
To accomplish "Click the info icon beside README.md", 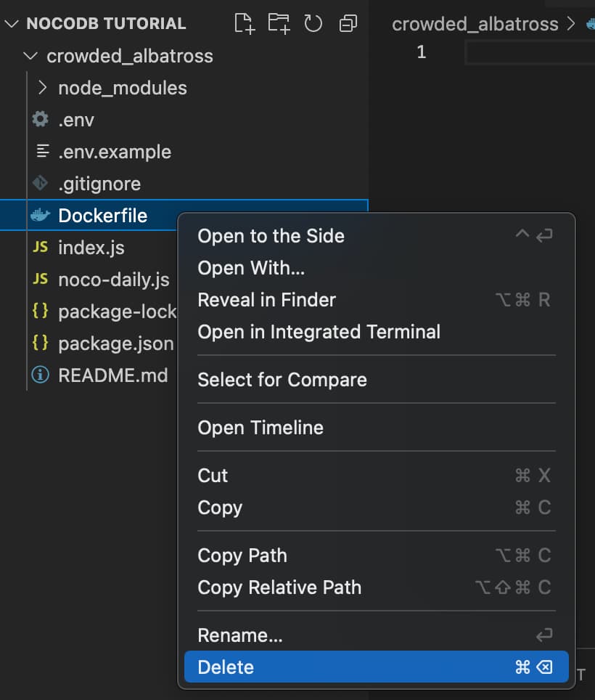I will click(40, 375).
